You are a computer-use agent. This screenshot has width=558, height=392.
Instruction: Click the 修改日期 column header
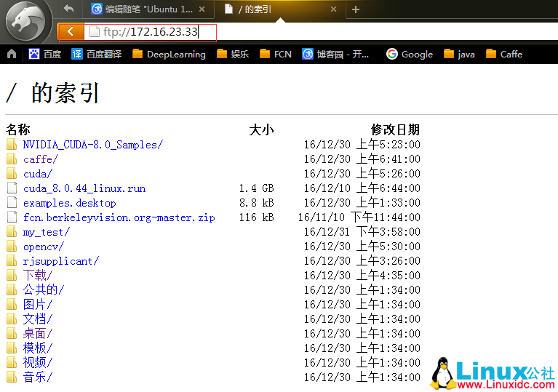[x=395, y=129]
